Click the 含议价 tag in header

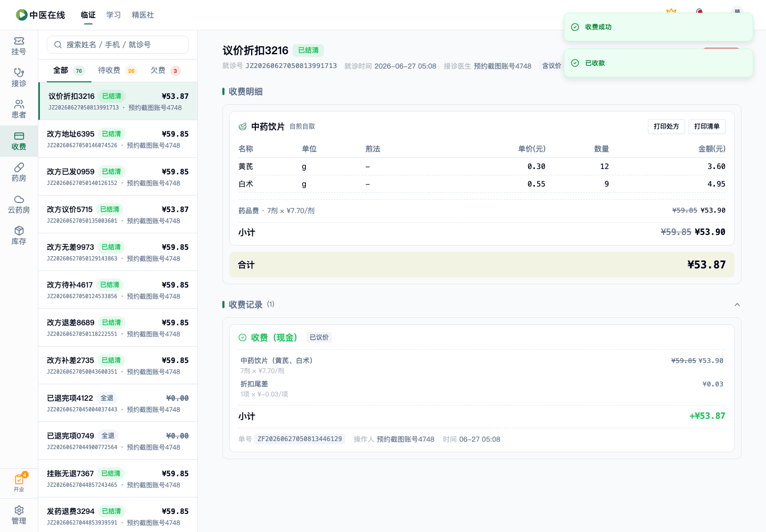click(x=551, y=66)
